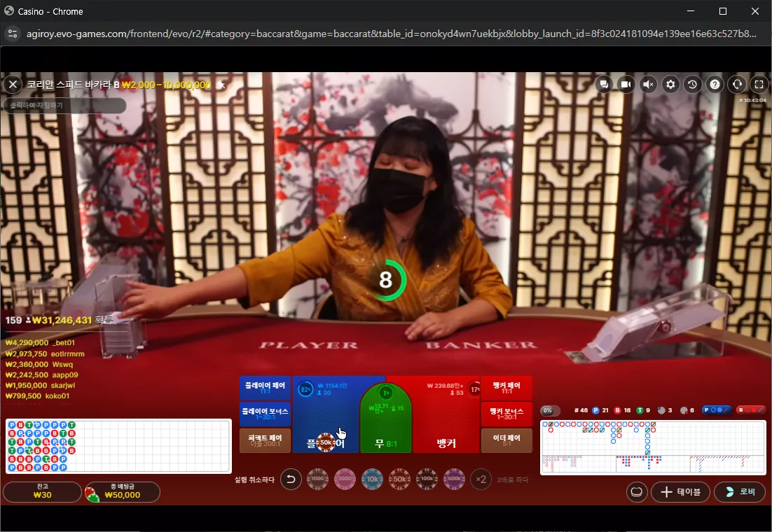
Task: Click the Banker 17% percentage indicator
Action: coord(475,389)
